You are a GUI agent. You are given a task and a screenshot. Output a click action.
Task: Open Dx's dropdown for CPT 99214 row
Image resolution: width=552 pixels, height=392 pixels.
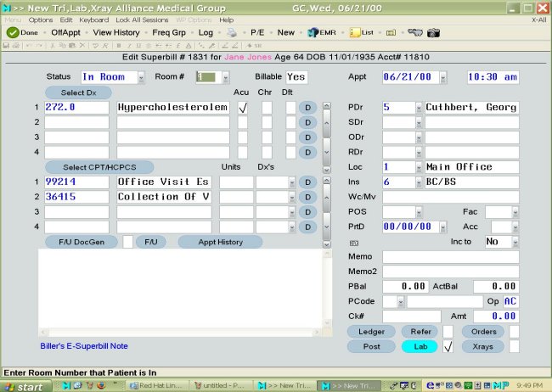coord(292,182)
